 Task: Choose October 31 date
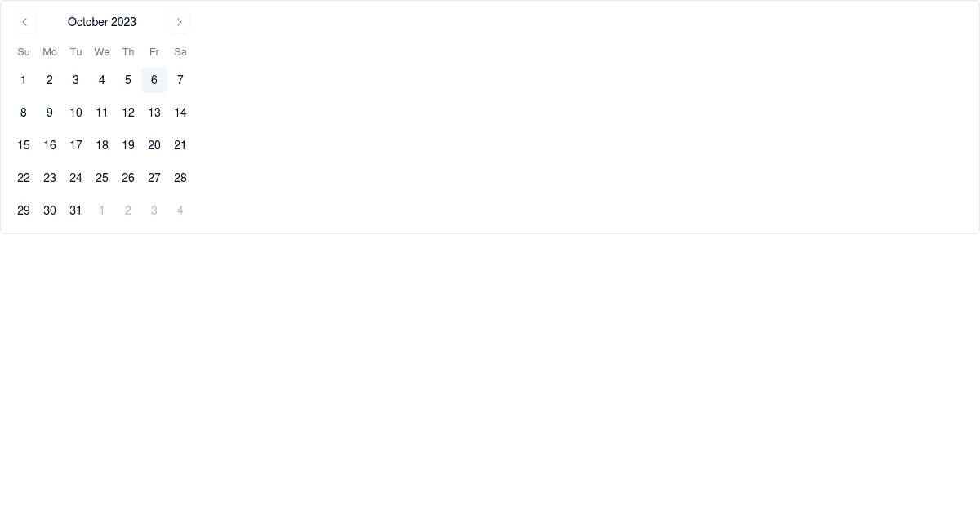[x=76, y=210]
